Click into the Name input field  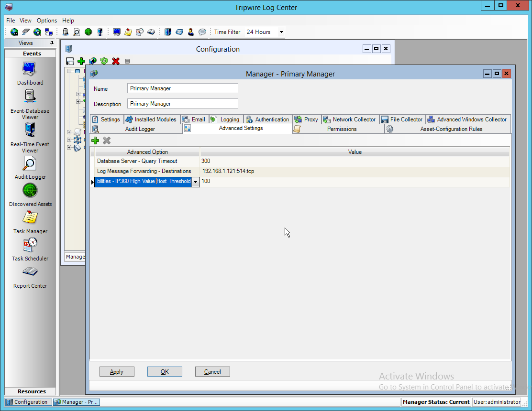183,88
